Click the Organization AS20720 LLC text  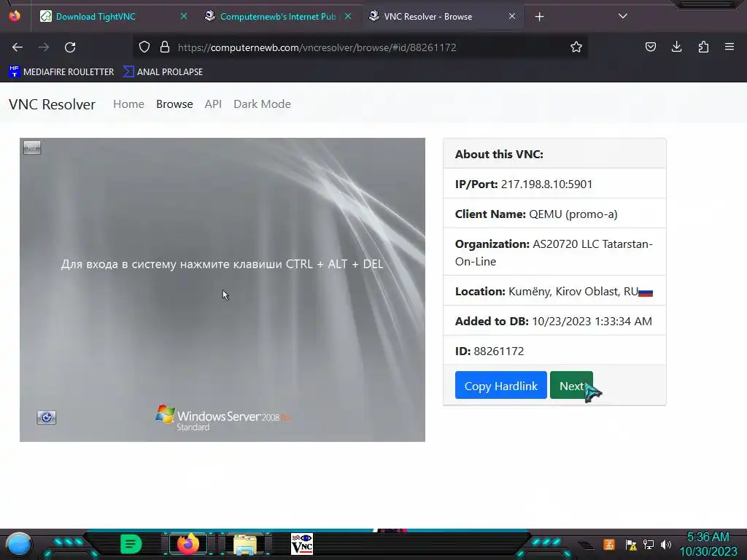[x=554, y=252]
